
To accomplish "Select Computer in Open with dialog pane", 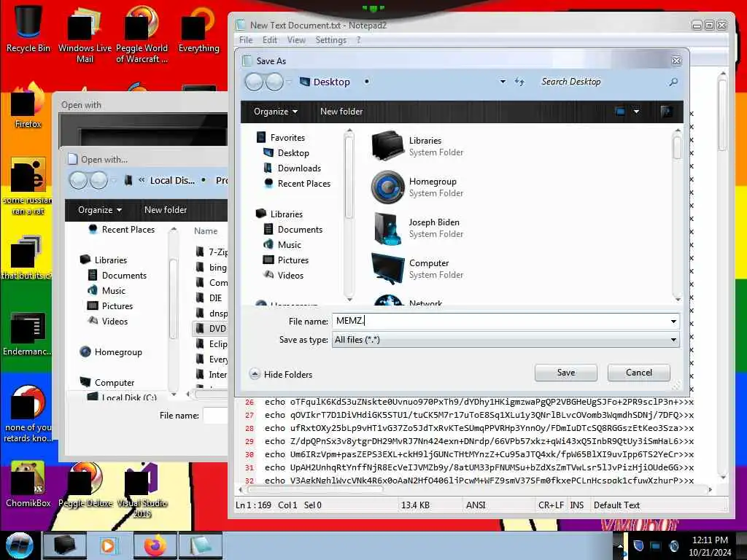I will point(107,382).
